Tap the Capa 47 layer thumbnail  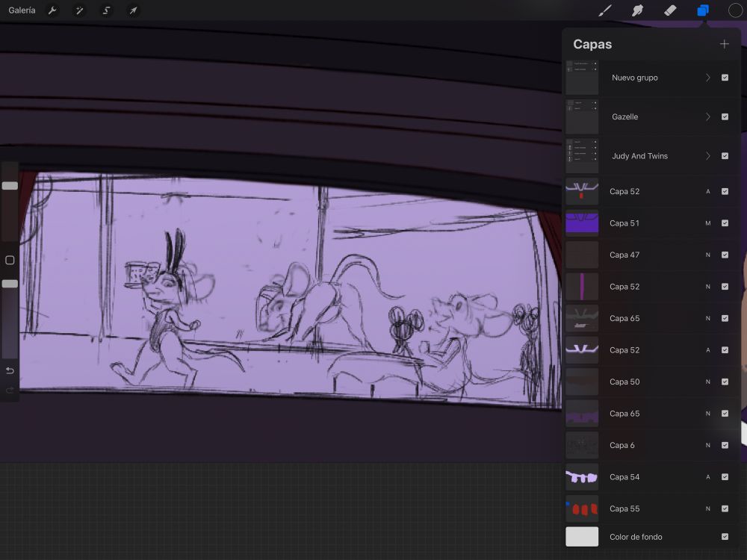(582, 255)
